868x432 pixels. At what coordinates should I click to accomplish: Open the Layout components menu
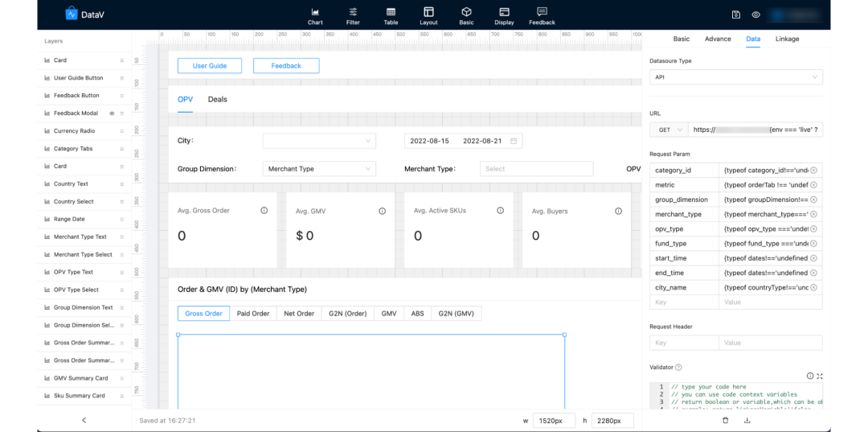pyautogui.click(x=428, y=16)
